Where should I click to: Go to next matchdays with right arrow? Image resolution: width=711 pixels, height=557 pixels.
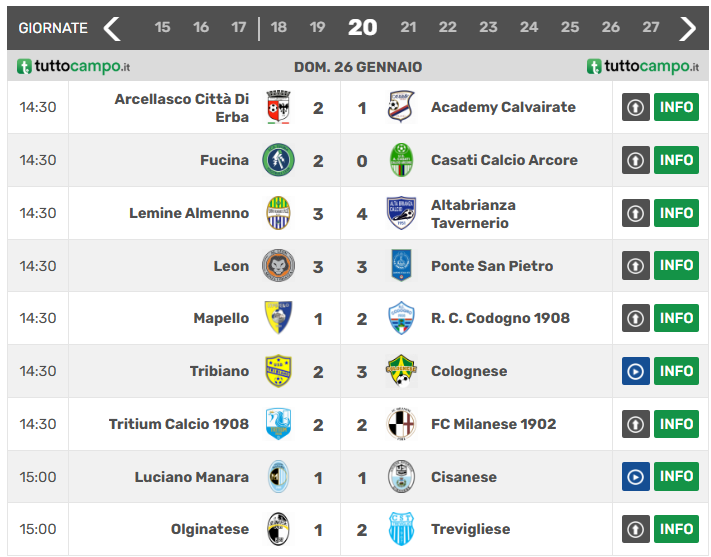(x=687, y=28)
